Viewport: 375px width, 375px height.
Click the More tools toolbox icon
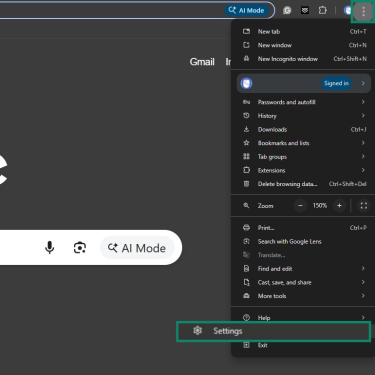(246, 296)
